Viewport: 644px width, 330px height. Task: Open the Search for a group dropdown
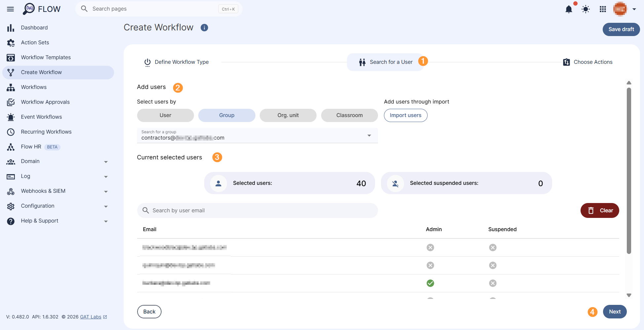click(257, 136)
